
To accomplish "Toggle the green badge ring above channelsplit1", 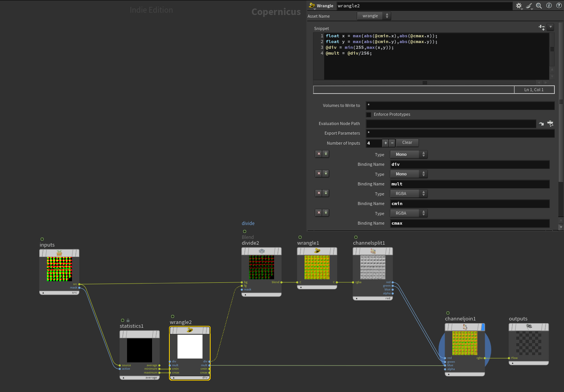I will click(356, 237).
